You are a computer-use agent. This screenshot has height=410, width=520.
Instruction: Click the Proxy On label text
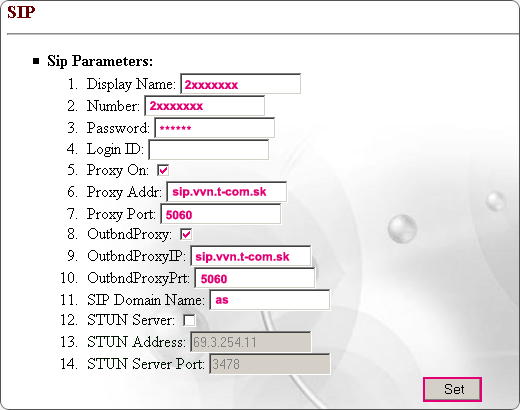coord(118,170)
